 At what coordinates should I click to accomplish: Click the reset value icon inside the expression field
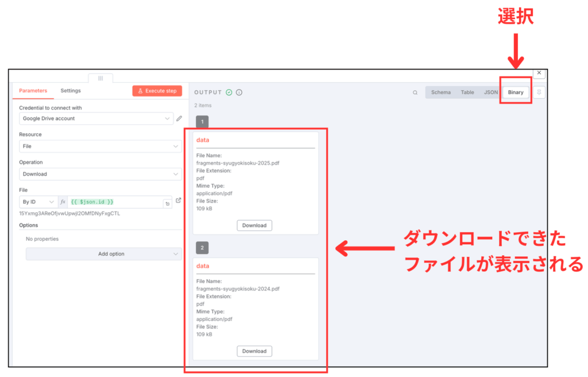(x=167, y=204)
